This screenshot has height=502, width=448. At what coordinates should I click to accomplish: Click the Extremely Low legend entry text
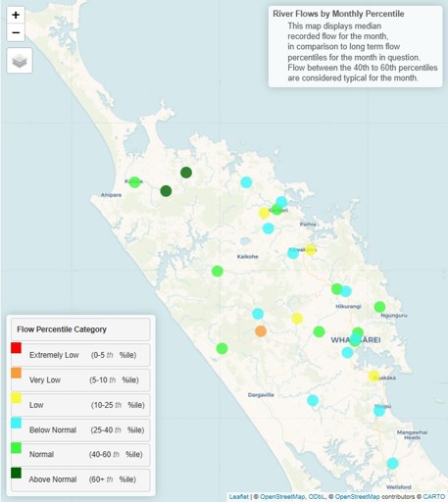pyautogui.click(x=54, y=355)
